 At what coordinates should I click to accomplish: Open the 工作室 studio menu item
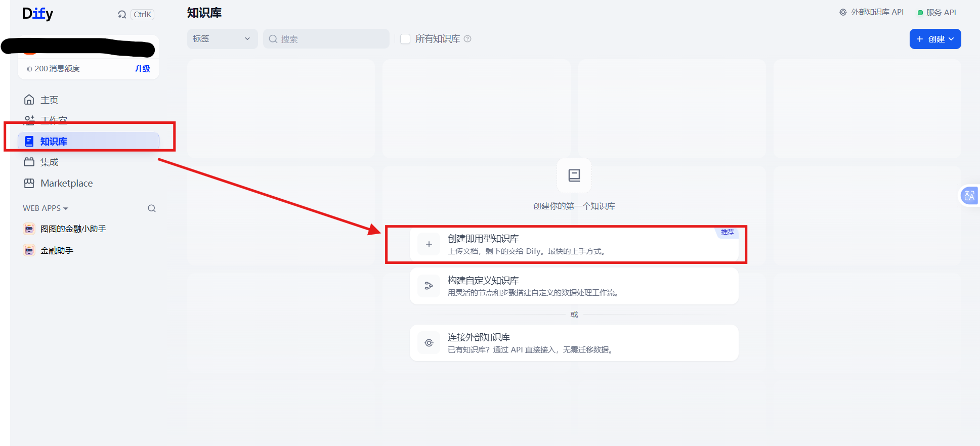pos(89,120)
